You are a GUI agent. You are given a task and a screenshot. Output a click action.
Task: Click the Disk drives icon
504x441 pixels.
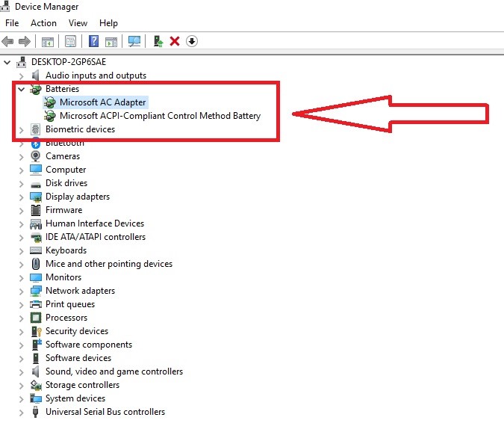36,185
